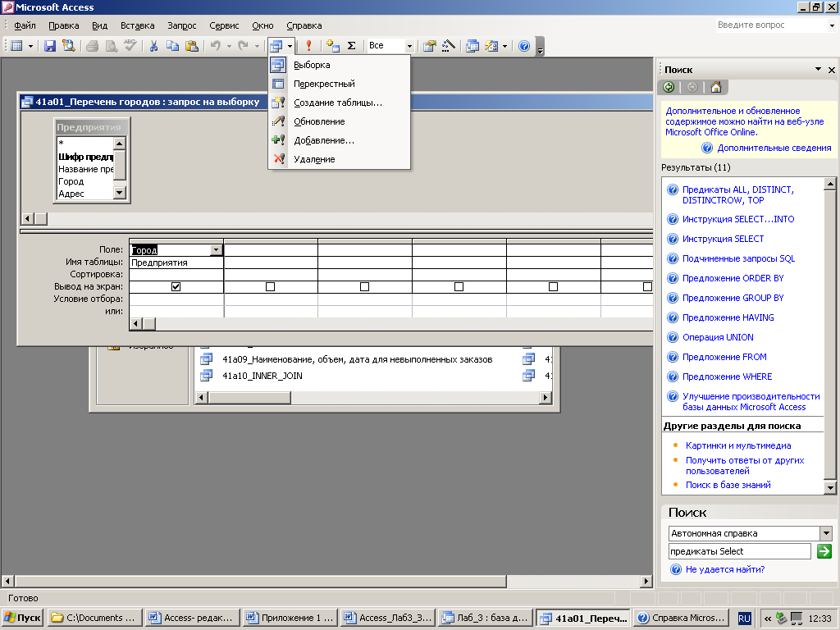Launch the expression Builder wand icon

pos(449,46)
